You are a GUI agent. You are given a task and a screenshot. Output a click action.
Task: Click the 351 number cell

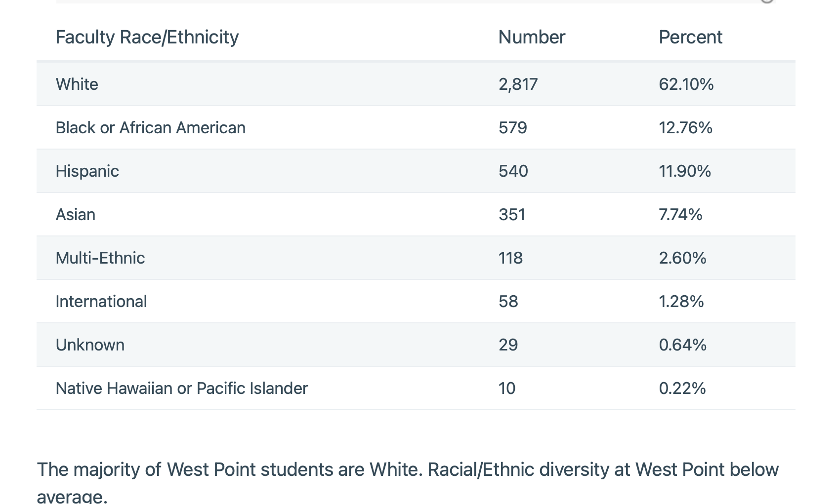pos(512,215)
